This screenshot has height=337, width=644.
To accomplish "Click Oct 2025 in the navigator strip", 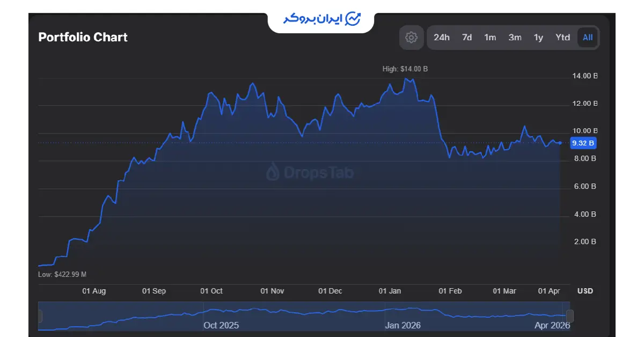I will point(221,325).
